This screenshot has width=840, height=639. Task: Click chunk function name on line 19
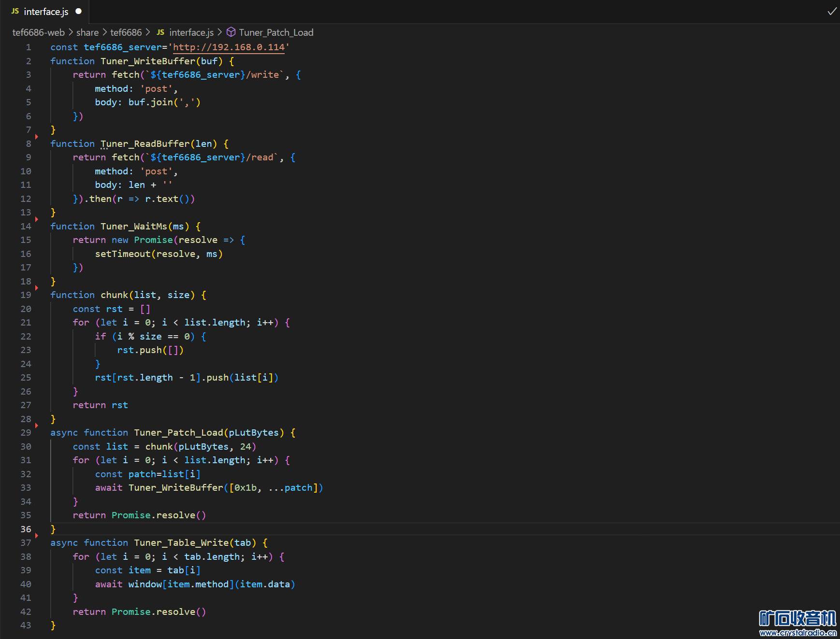click(x=115, y=295)
